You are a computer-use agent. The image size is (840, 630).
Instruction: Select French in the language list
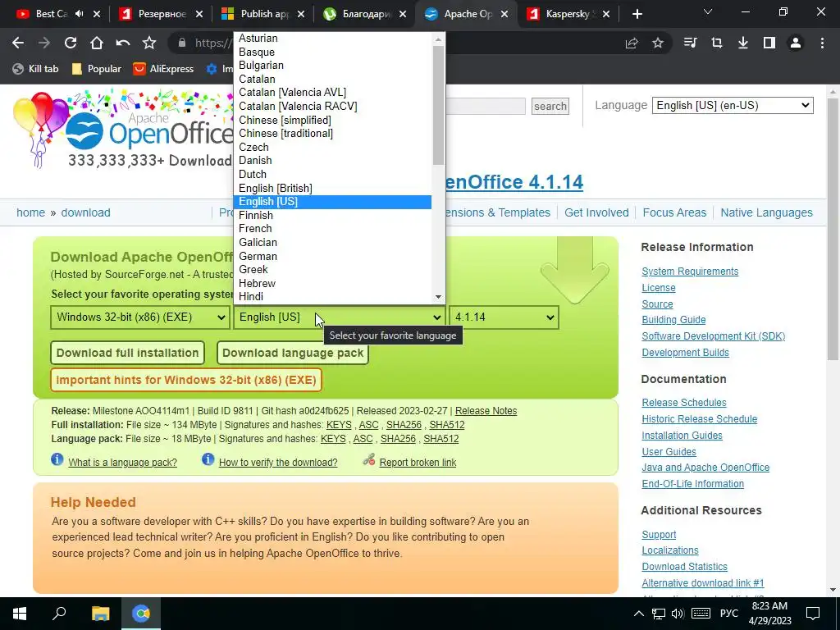[332, 229]
